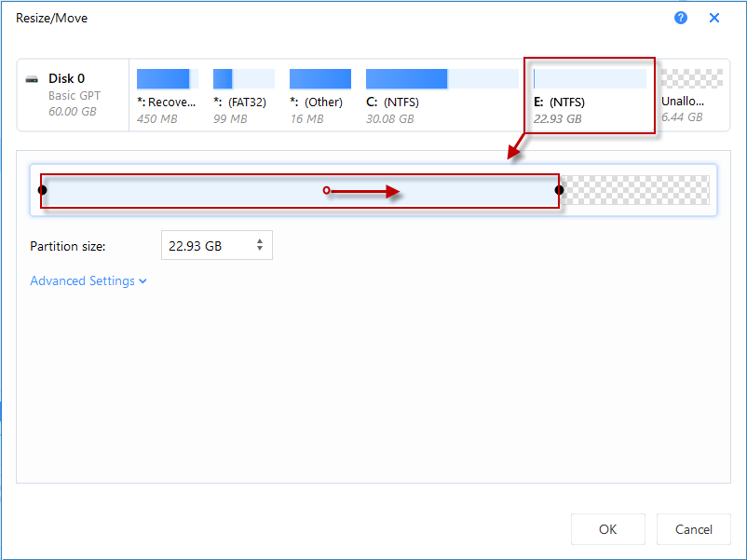Select the Recovery partition block

[166, 93]
